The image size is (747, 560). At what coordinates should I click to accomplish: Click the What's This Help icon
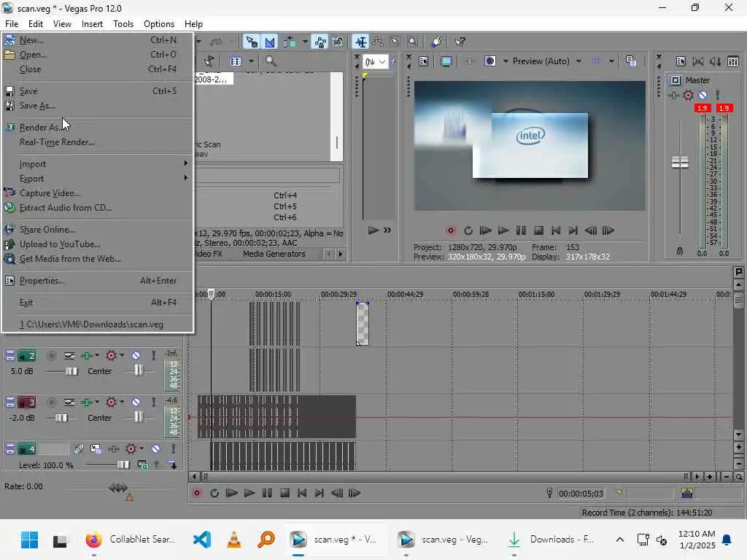460,42
